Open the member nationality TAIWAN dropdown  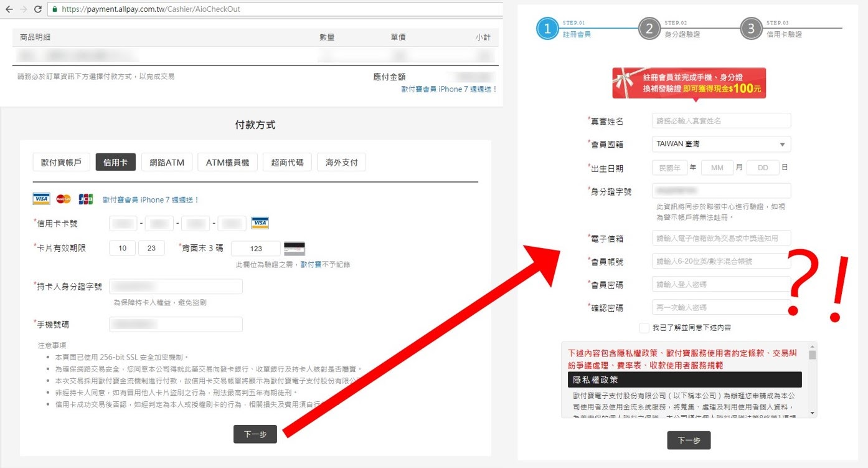click(x=721, y=144)
